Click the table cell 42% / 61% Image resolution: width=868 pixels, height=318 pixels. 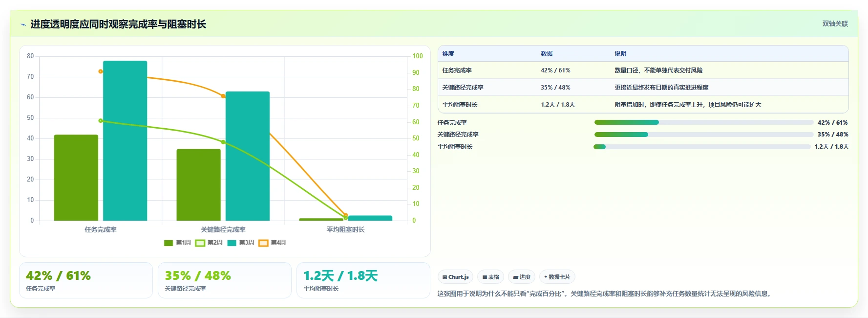(x=555, y=70)
